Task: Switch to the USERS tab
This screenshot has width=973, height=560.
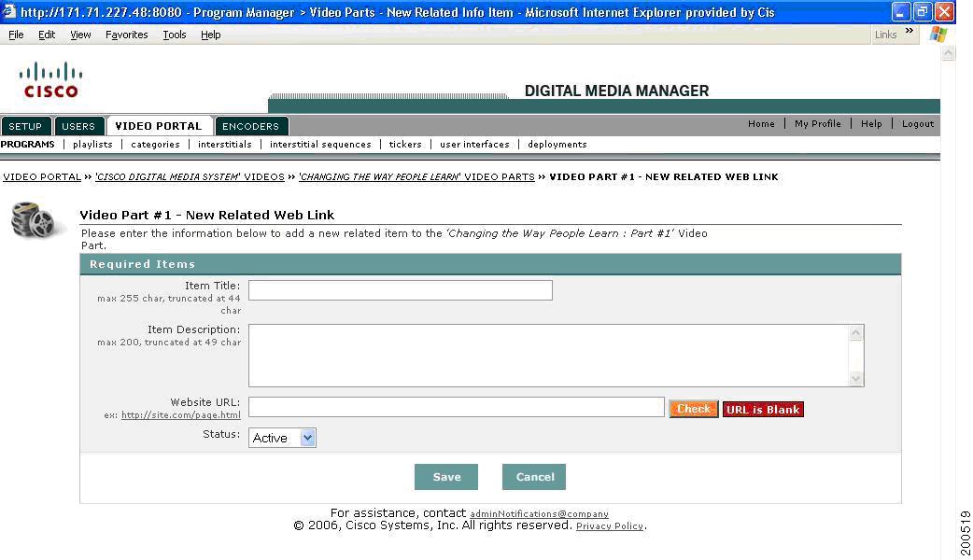Action: tap(79, 125)
